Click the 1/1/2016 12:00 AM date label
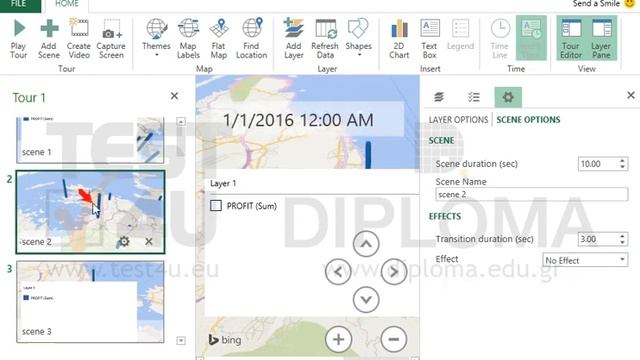The width and height of the screenshot is (640, 360). coord(298,120)
